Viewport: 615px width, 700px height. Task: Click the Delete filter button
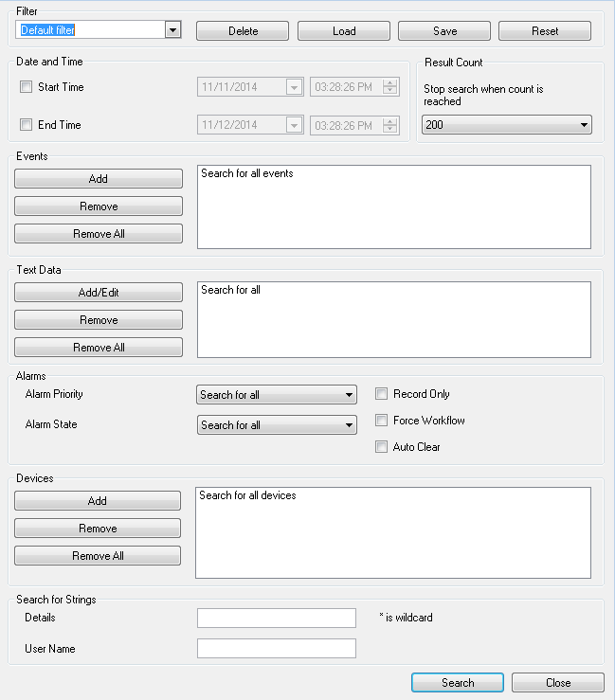(243, 31)
